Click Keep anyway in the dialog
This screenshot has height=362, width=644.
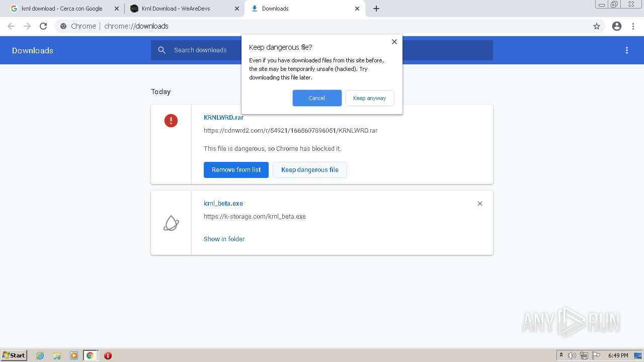pos(370,98)
